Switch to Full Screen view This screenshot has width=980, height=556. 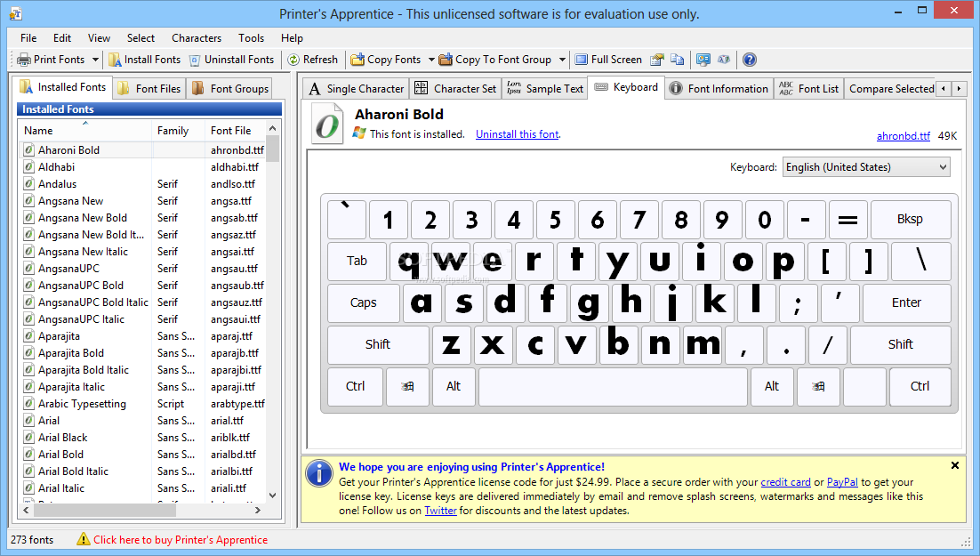click(x=608, y=60)
